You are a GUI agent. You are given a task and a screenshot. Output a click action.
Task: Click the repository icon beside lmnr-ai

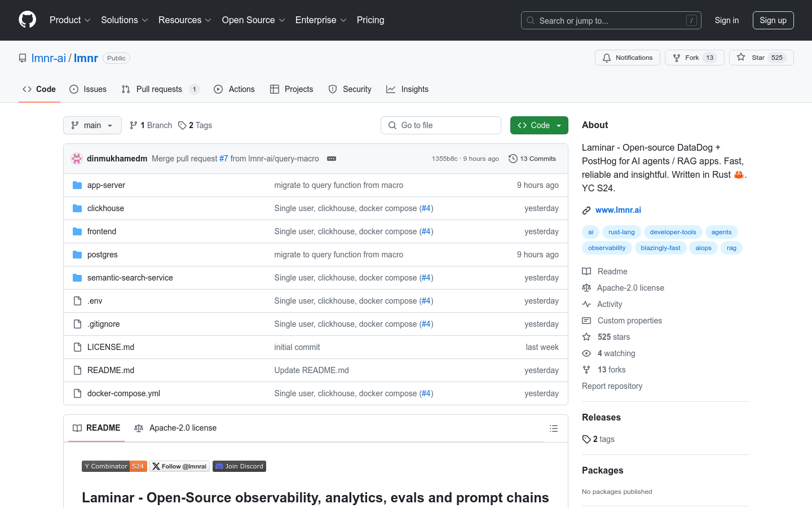tap(23, 58)
